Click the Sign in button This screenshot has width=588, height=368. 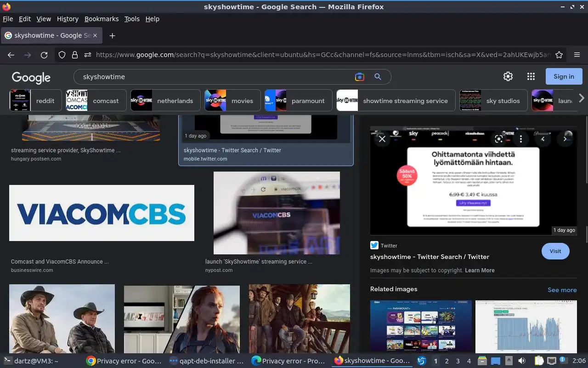click(x=564, y=77)
